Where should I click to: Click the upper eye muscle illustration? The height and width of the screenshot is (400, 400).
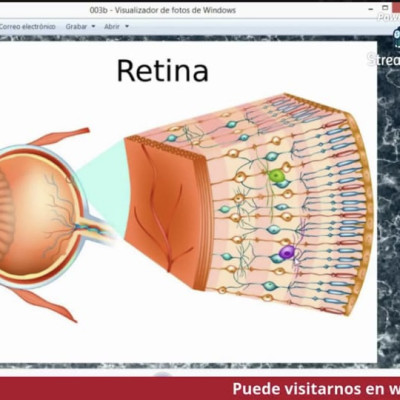pyautogui.click(x=60, y=136)
